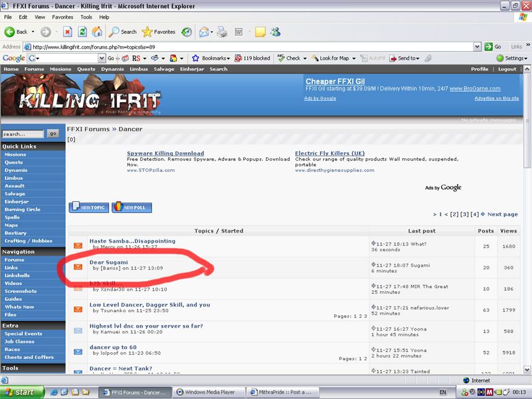Click the New Topic button

tap(89, 208)
